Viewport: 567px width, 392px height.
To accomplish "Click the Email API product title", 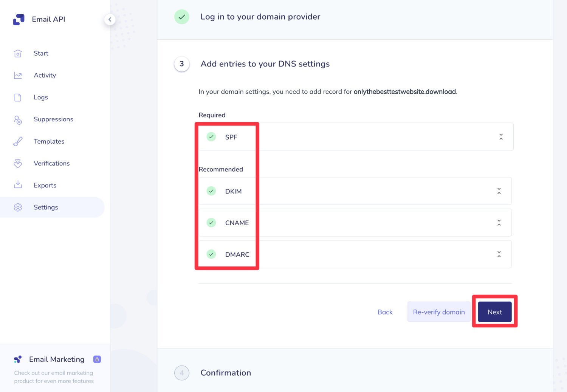I will coord(48,19).
